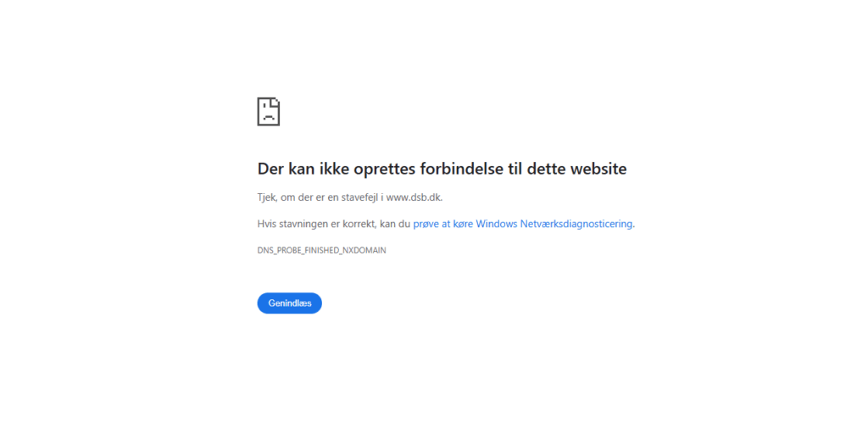Click the word "Der" starting the heading

(270, 169)
